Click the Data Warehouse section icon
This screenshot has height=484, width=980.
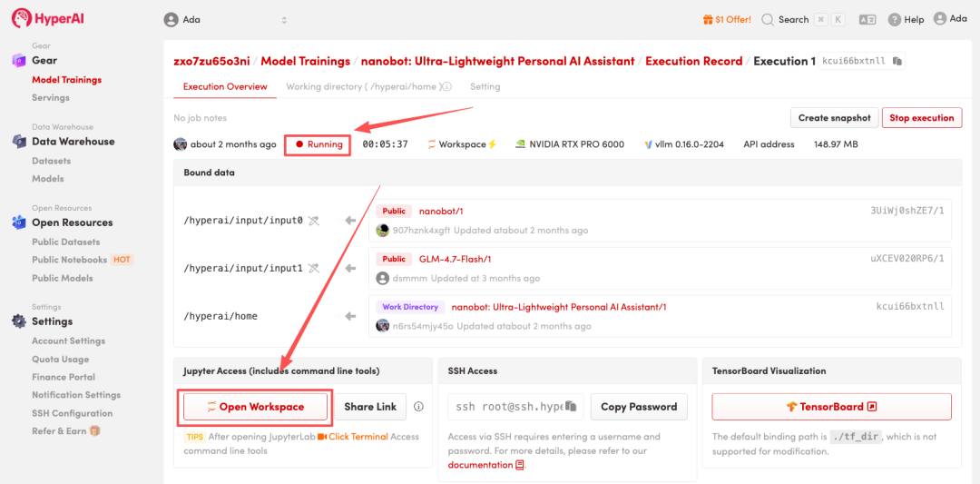(19, 142)
